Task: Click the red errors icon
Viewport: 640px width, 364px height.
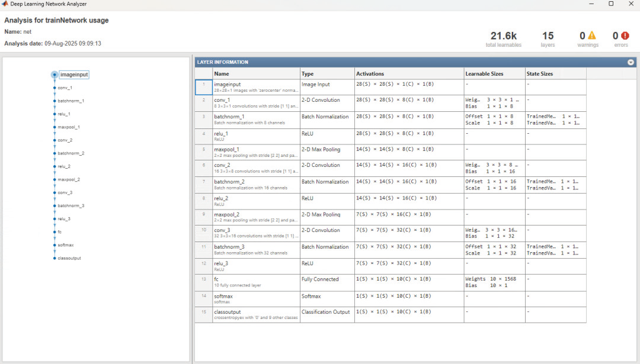Action: 625,36
